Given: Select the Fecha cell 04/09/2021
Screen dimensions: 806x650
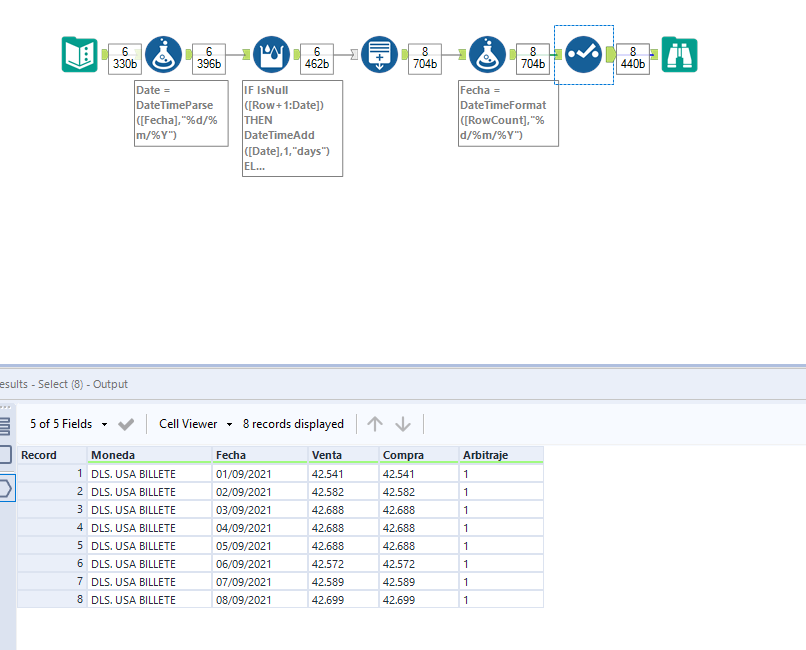Looking at the screenshot, I should pos(260,528).
